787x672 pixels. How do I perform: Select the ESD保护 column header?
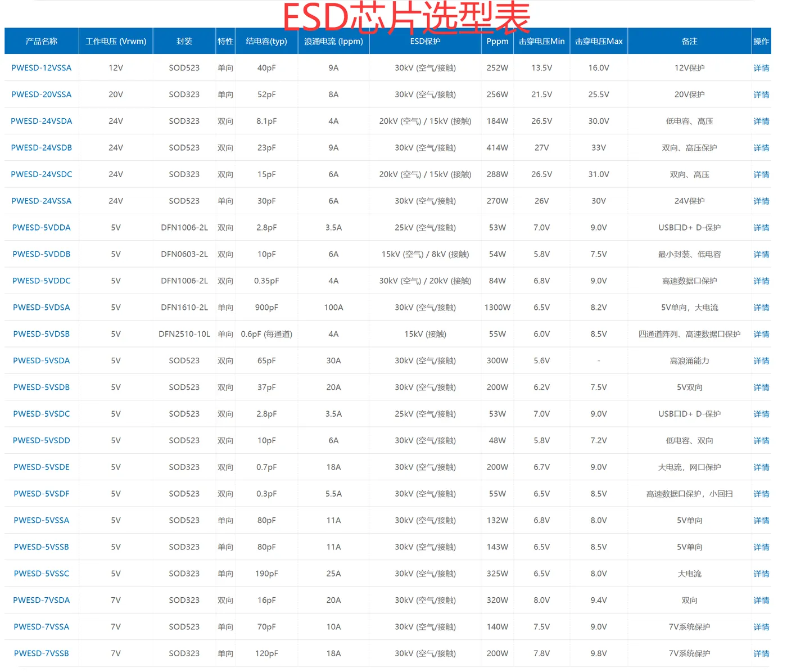[425, 41]
